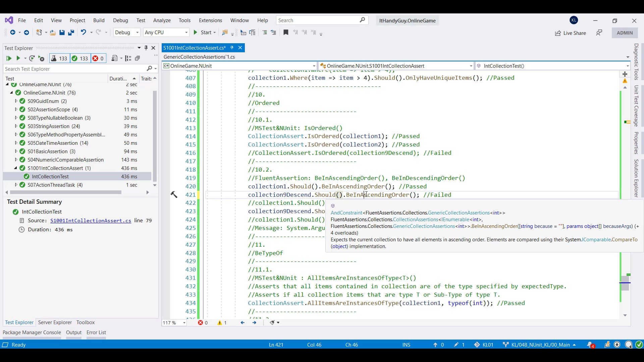Click the Save All toolbar icon
The width and height of the screenshot is (644, 362).
pyautogui.click(x=71, y=33)
